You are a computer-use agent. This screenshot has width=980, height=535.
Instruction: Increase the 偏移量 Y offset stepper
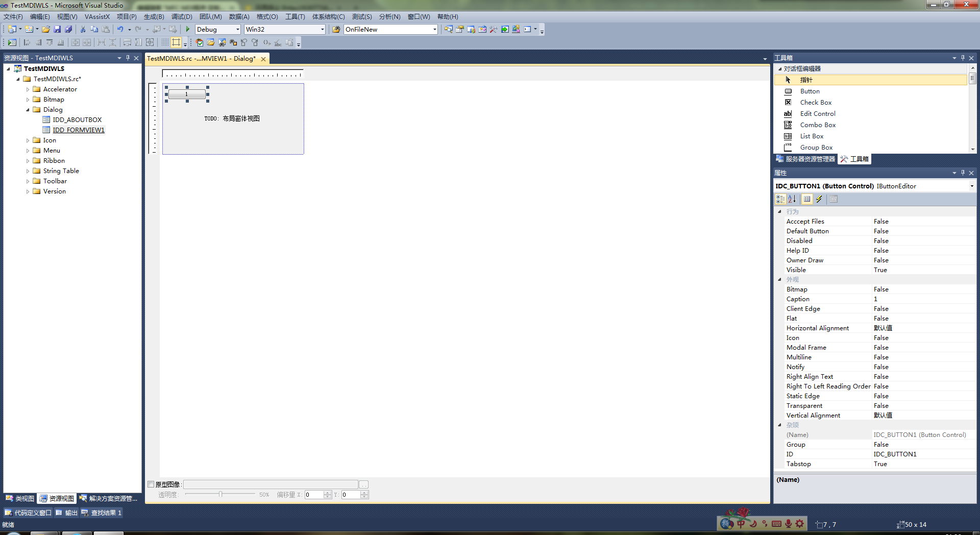pyautogui.click(x=364, y=493)
